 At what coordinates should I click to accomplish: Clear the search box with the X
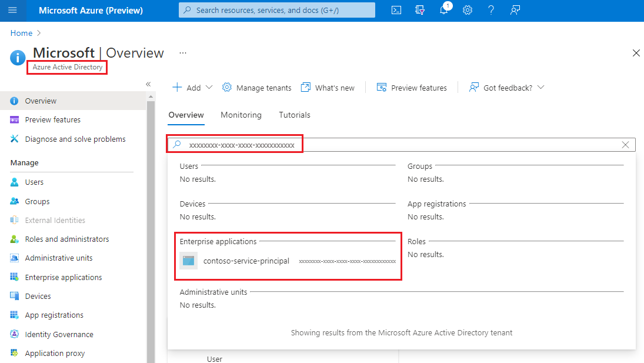(x=625, y=144)
